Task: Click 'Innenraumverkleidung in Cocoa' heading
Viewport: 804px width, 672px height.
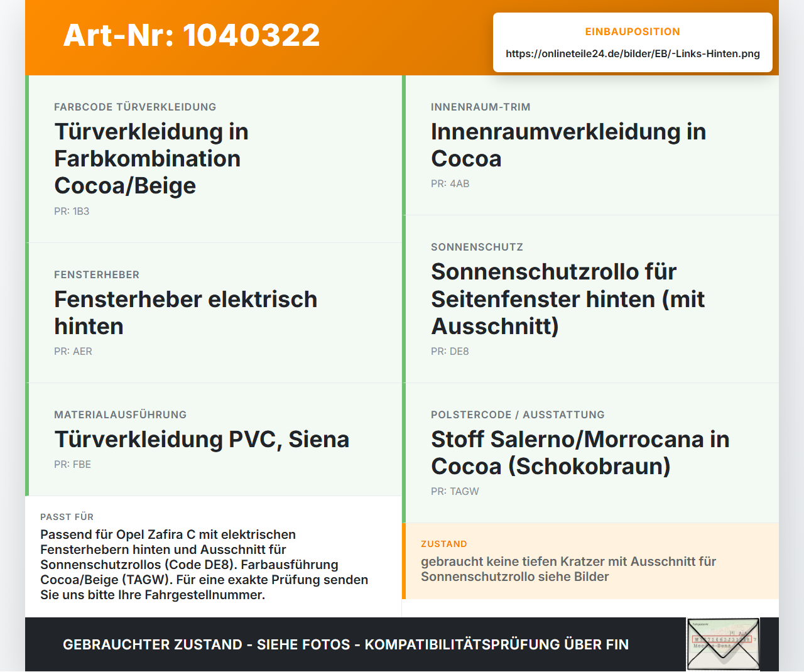Action: [568, 145]
